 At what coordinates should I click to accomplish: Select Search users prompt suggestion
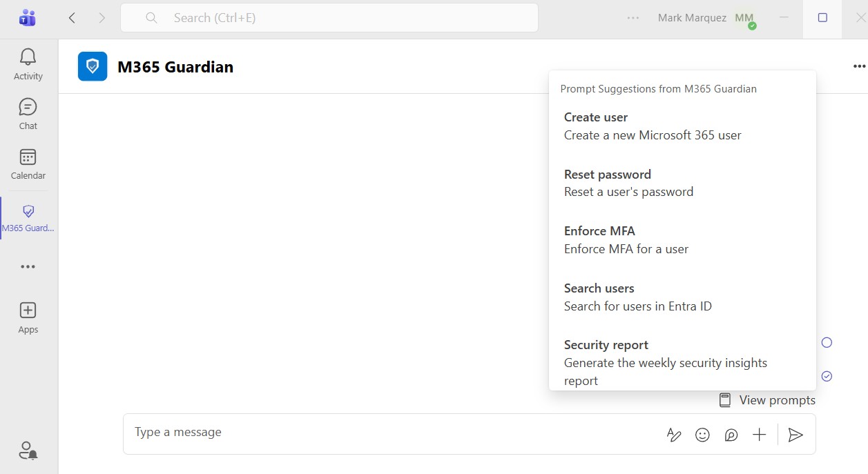(x=637, y=297)
